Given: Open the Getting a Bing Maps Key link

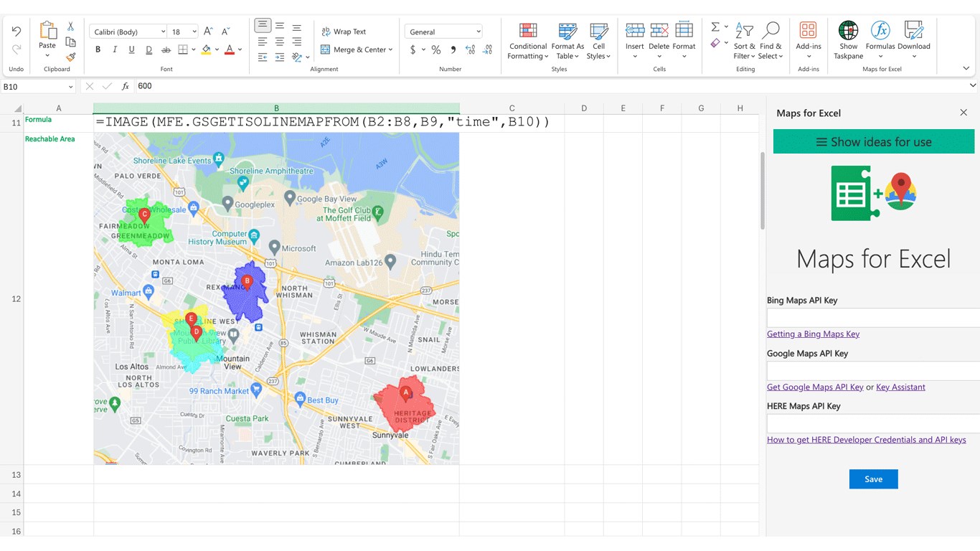Looking at the screenshot, I should coord(813,334).
